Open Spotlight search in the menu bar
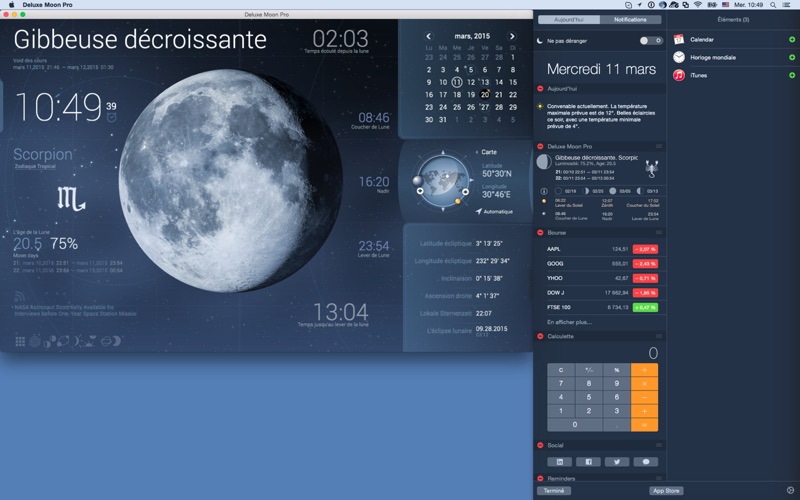The image size is (800, 500). pos(773,5)
